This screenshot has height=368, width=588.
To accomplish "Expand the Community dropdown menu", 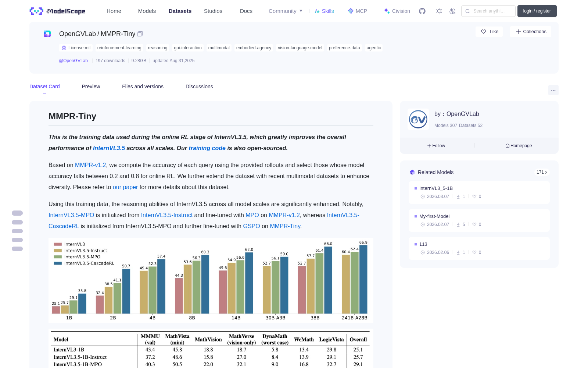I will 286,11.
